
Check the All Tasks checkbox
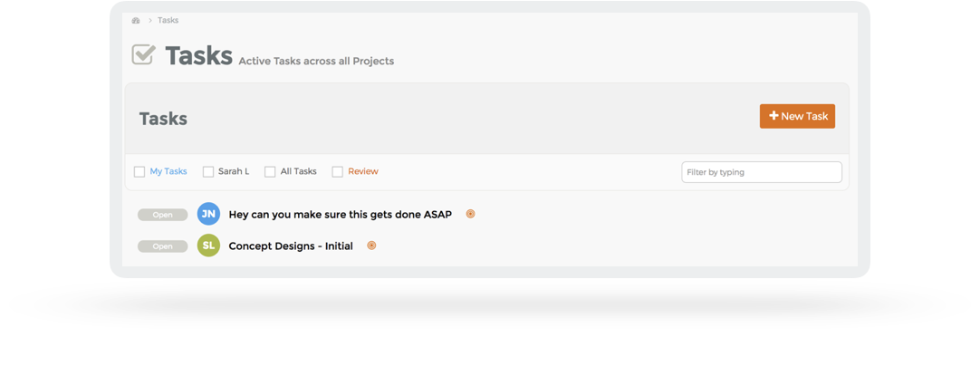[270, 172]
